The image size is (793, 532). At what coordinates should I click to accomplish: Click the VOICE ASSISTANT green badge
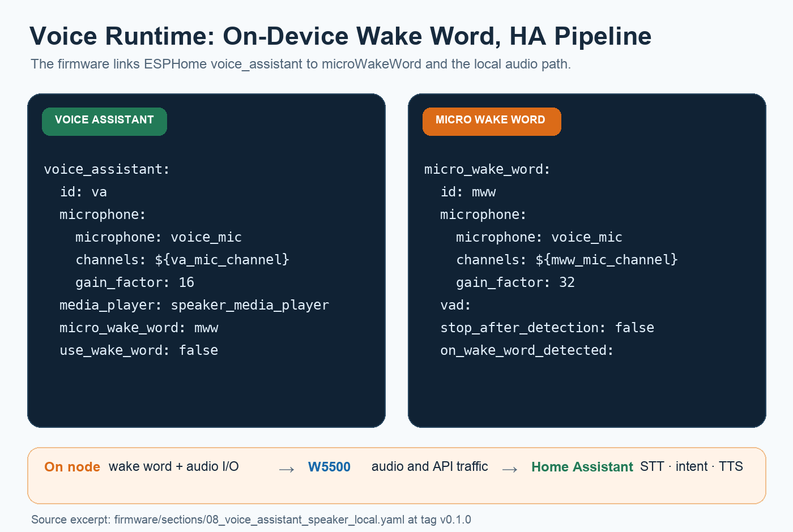[x=104, y=122]
